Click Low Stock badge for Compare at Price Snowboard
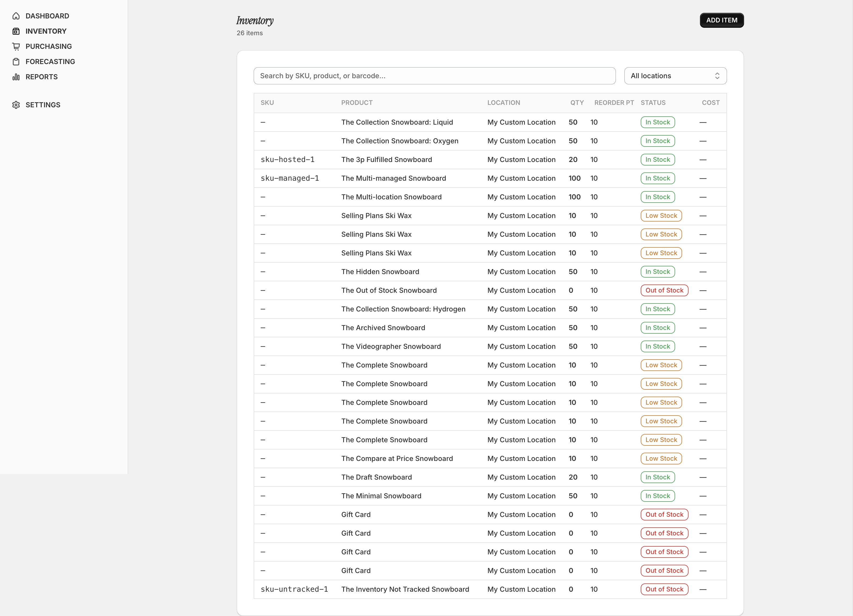Viewport: 853px width, 616px height. (x=661, y=459)
